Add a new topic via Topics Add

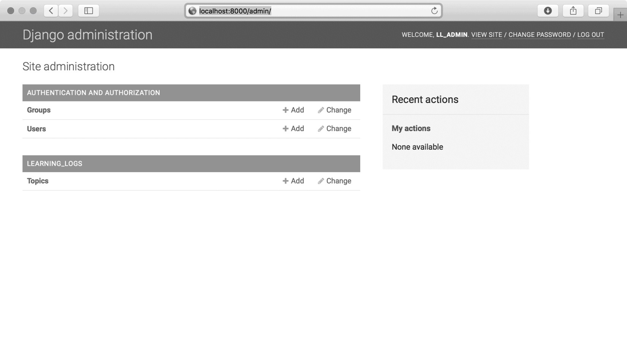[x=293, y=181]
